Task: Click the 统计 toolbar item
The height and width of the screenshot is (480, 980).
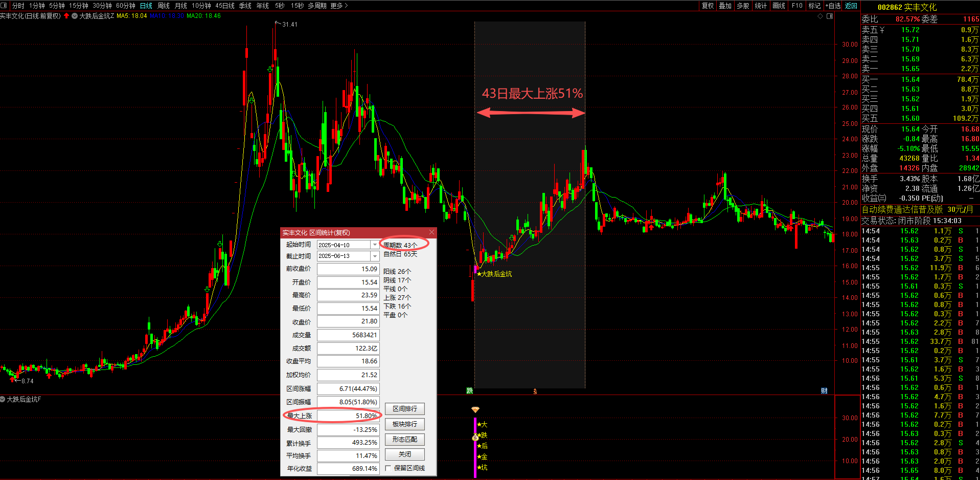Action: (x=761, y=6)
